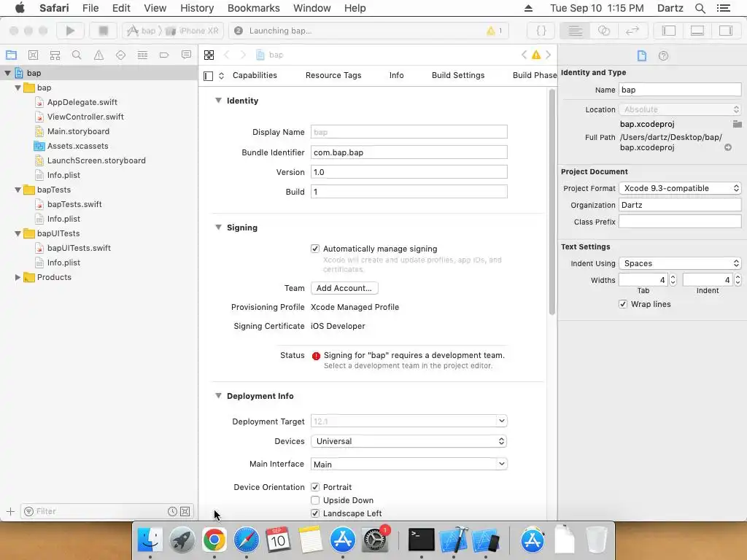
Task: Collapse the bap project root
Action: coord(7,73)
